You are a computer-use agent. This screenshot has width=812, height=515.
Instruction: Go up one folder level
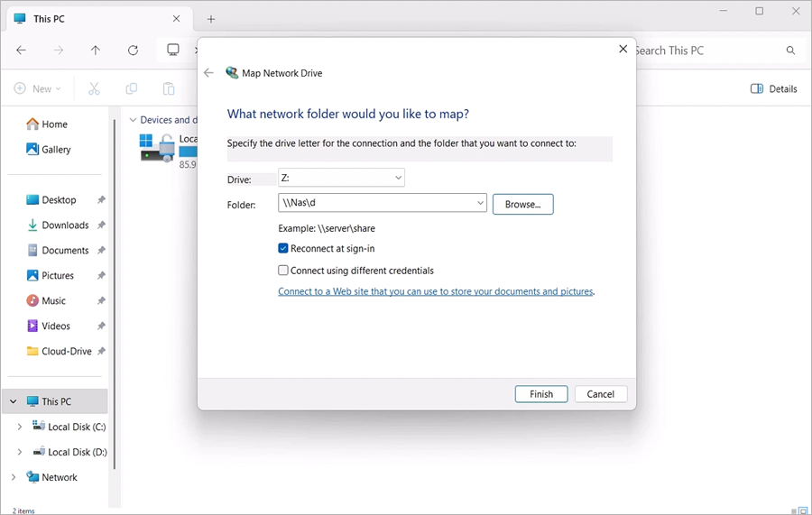pos(96,51)
